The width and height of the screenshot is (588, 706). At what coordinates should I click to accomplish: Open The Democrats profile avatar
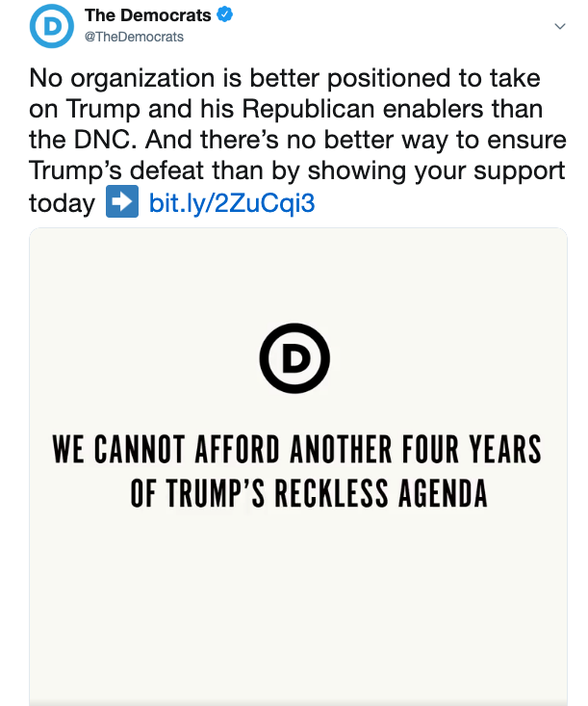[x=52, y=26]
